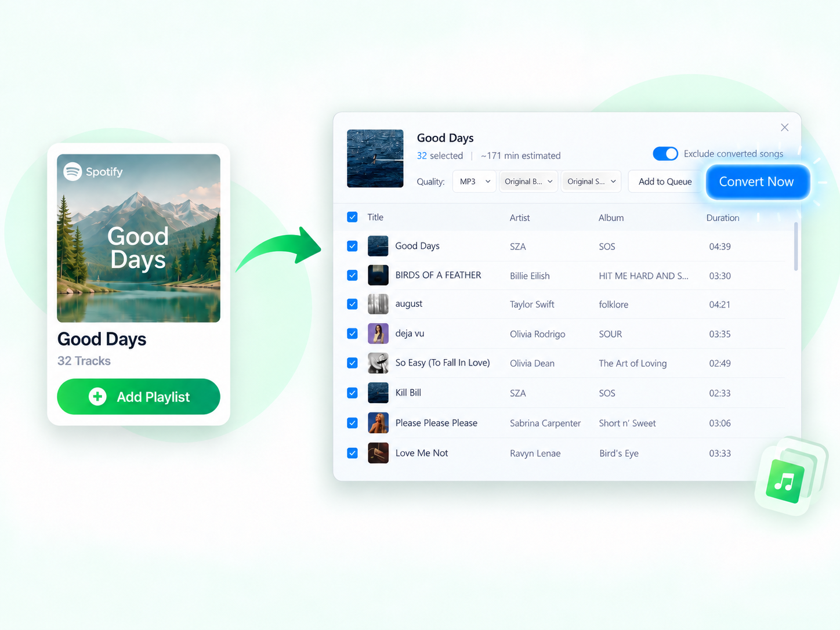840x630 pixels.
Task: Open the Original B... bitrate dropdown
Action: [528, 182]
